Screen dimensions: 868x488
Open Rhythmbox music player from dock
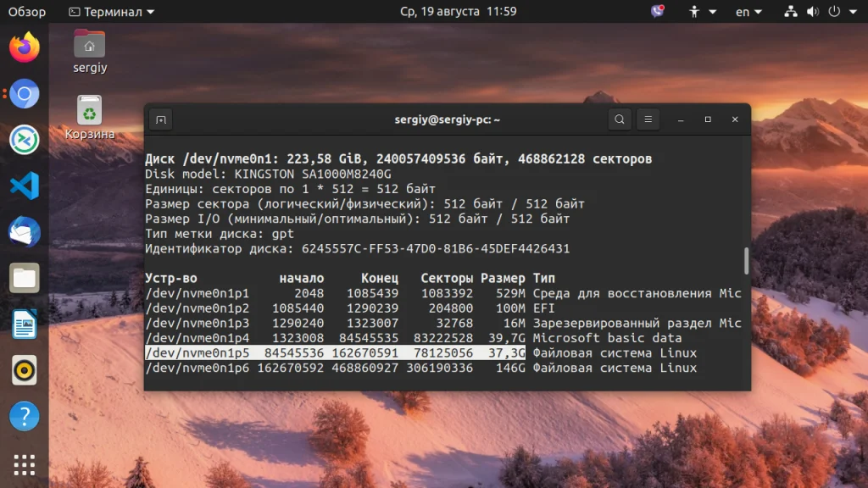pos(25,370)
